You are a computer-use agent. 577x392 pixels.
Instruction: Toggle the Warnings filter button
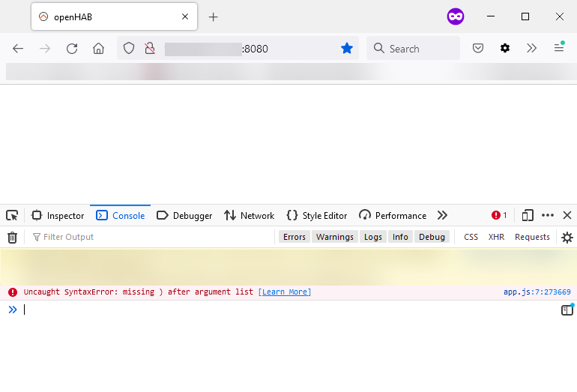pos(334,237)
